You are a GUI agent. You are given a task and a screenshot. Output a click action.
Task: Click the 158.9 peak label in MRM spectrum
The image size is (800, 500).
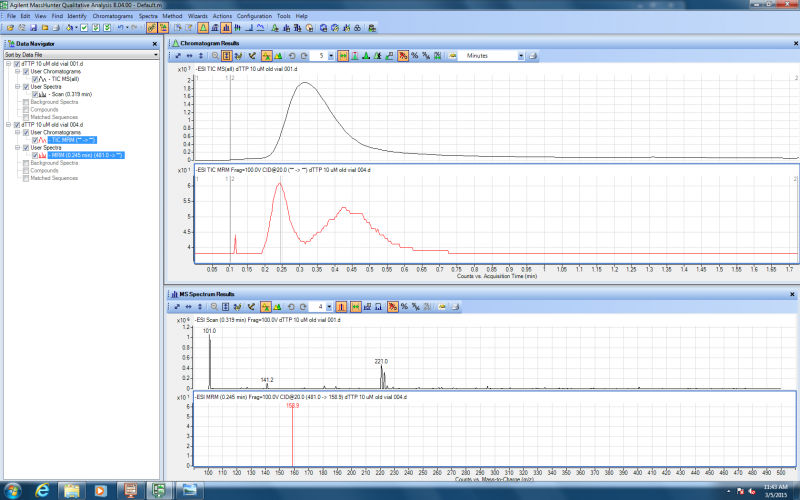click(x=294, y=406)
